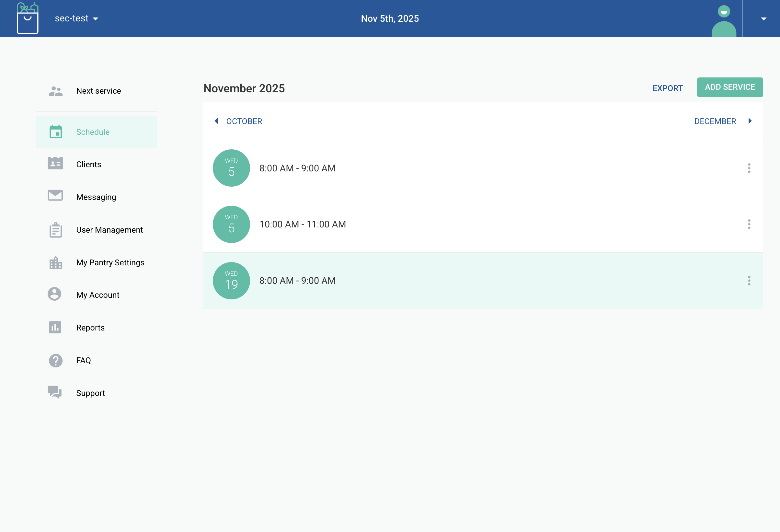Open My Account label
The image size is (780, 532).
click(x=98, y=295)
